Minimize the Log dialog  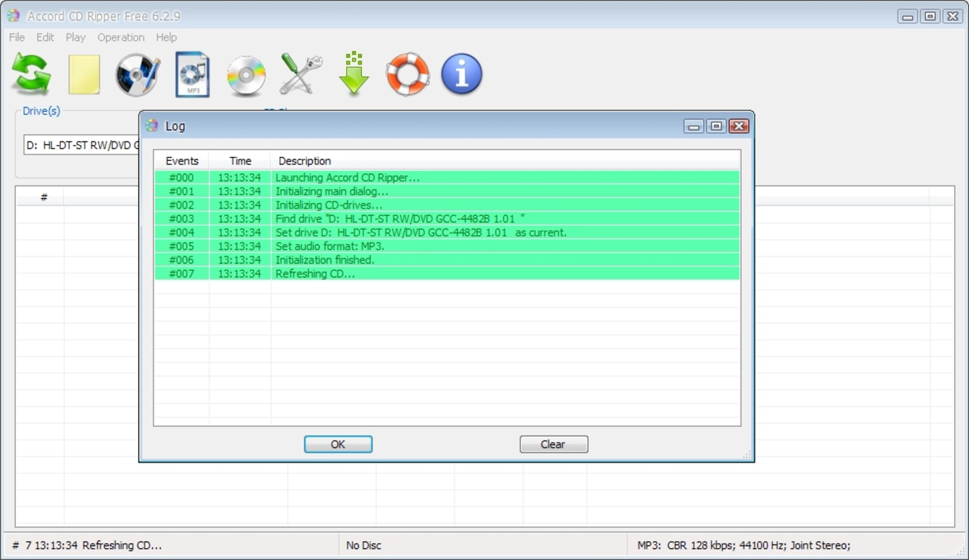pos(694,126)
